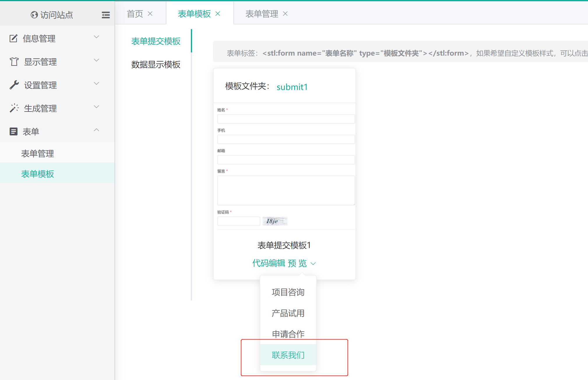Click the 信息管理 edit icon
Image resolution: width=588 pixels, height=380 pixels.
pos(13,38)
